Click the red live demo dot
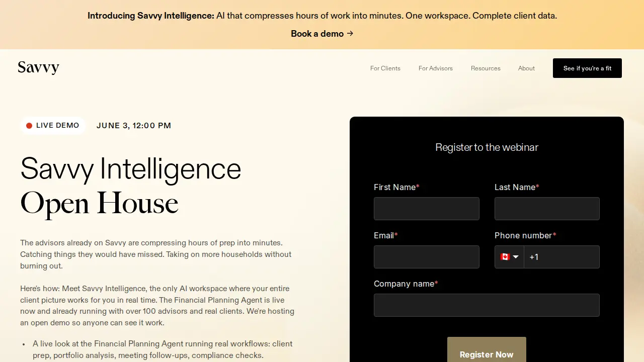Image resolution: width=644 pixels, height=362 pixels. (29, 126)
